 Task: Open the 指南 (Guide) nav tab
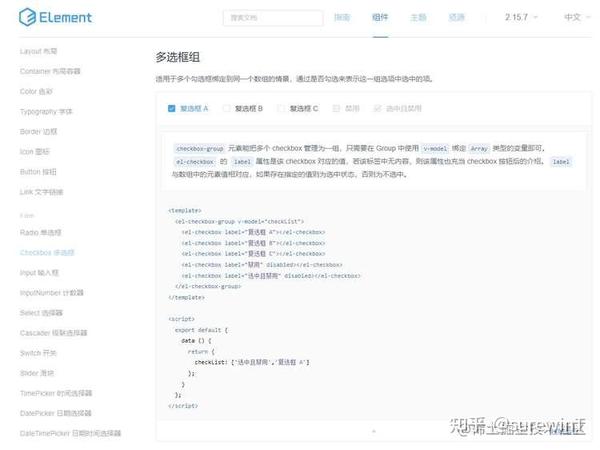coord(342,17)
